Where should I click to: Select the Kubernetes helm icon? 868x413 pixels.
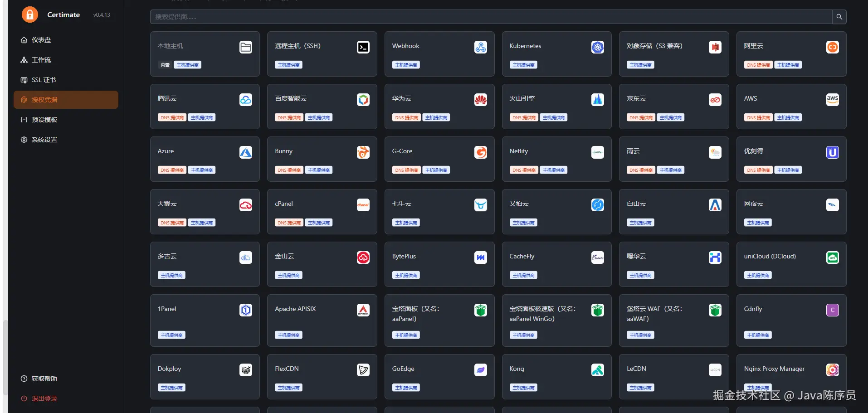point(598,47)
